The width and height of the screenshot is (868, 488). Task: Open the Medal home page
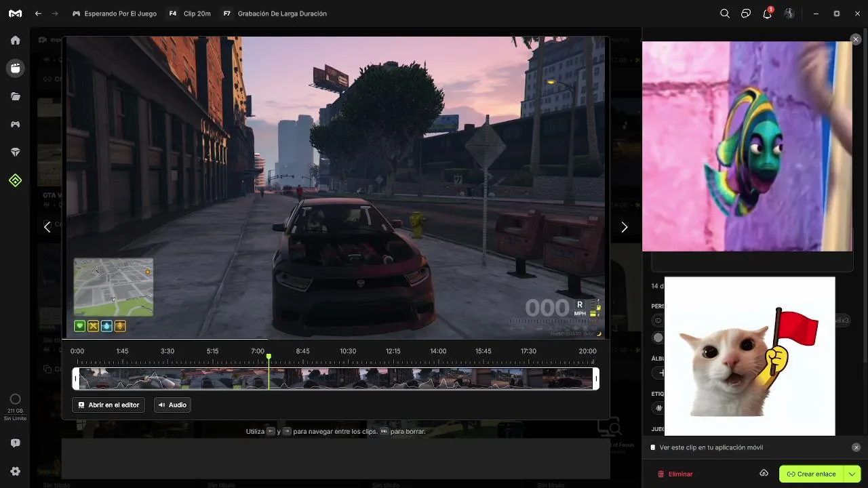(x=15, y=40)
